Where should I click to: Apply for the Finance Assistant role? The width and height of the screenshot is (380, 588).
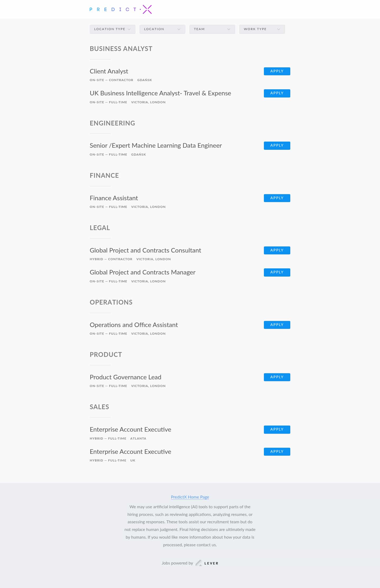[x=277, y=198]
